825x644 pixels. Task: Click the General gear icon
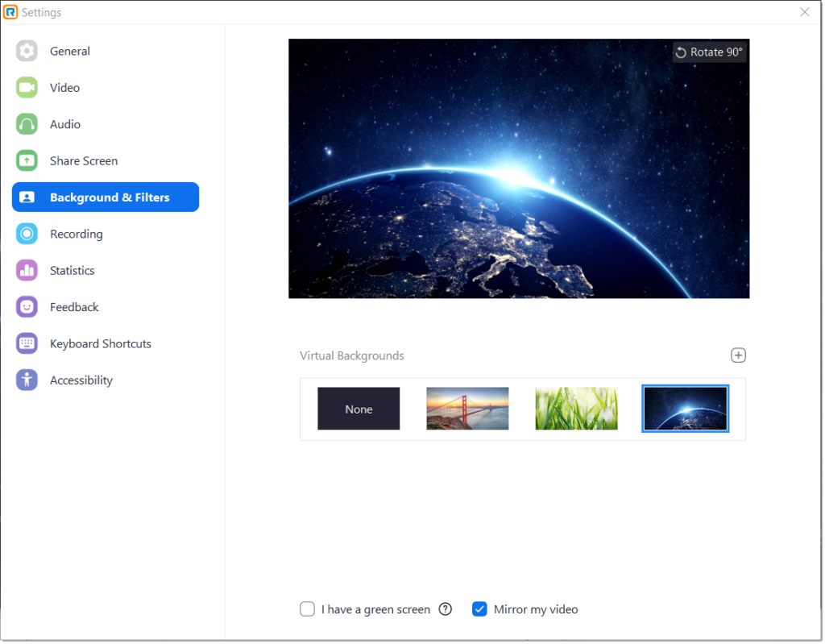27,51
